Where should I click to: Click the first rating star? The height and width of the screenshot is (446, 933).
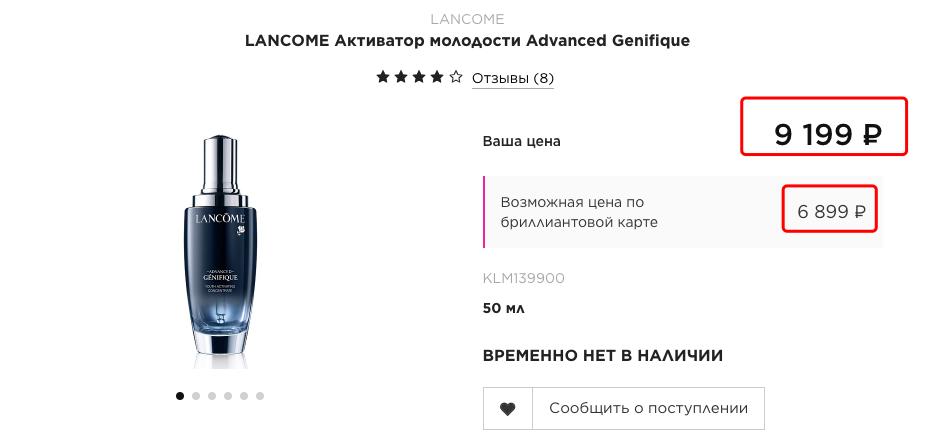[383, 78]
